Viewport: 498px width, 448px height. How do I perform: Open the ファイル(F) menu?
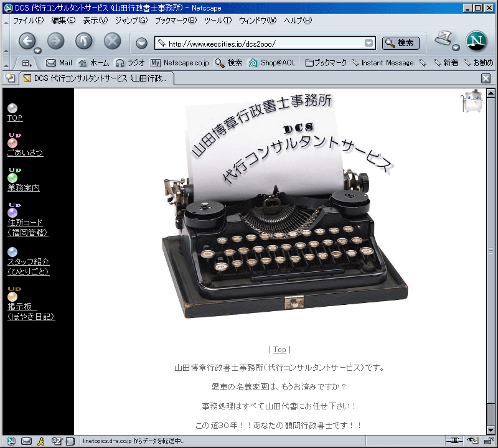[x=28, y=21]
